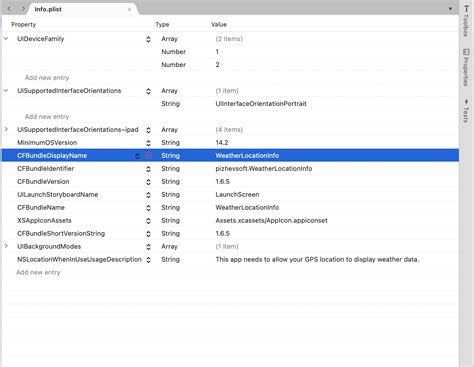Select the CFBundleVersion property
The image size is (474, 367).
click(x=43, y=181)
